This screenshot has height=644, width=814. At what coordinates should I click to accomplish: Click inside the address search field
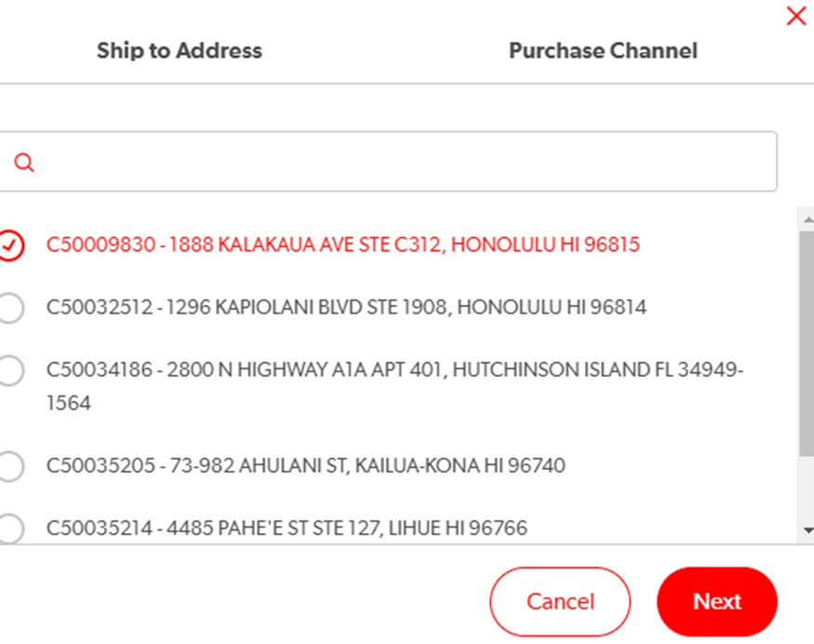400,162
